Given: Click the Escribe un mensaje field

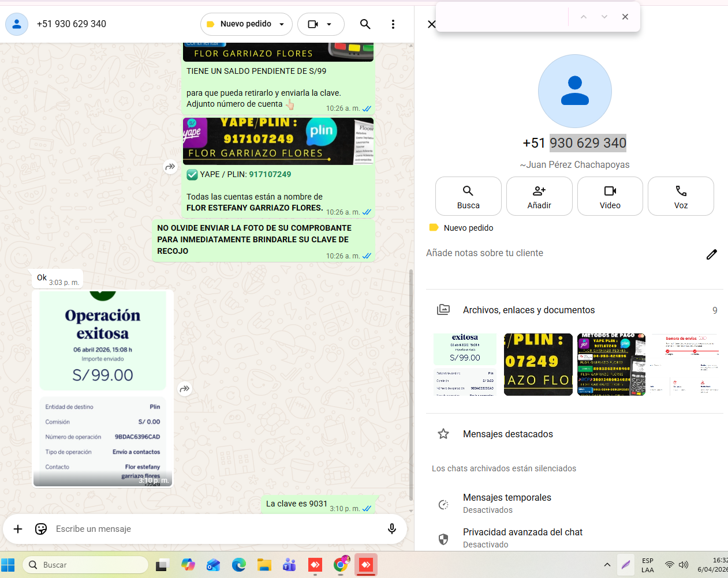Looking at the screenshot, I should [x=214, y=529].
